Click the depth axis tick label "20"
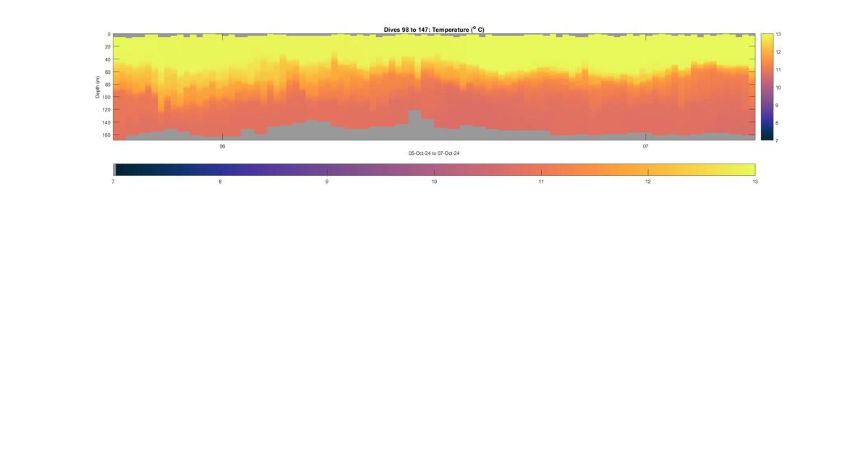Viewport: 868px width, 450px height. [x=107, y=46]
